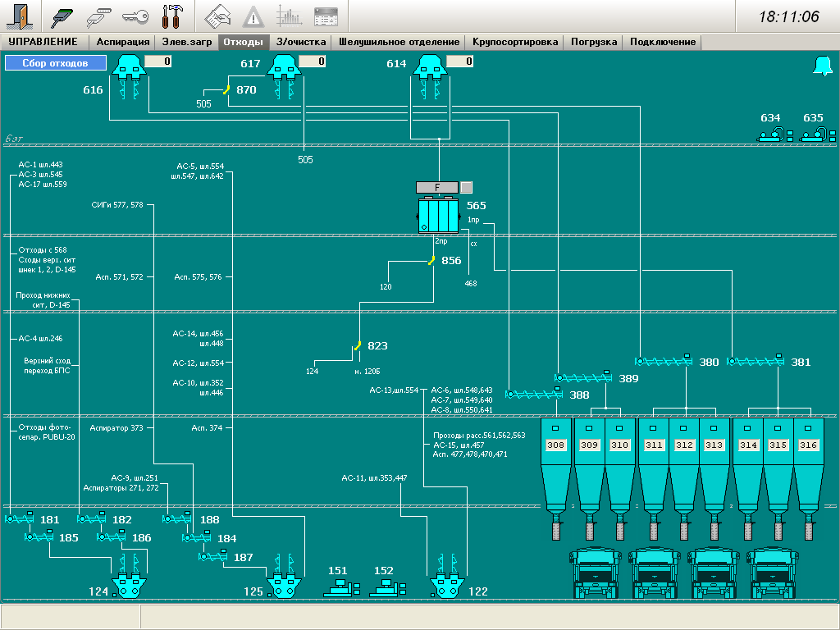Image resolution: width=840 pixels, height=630 pixels.
Task: Switch diverter valve 823
Action: pos(356,347)
